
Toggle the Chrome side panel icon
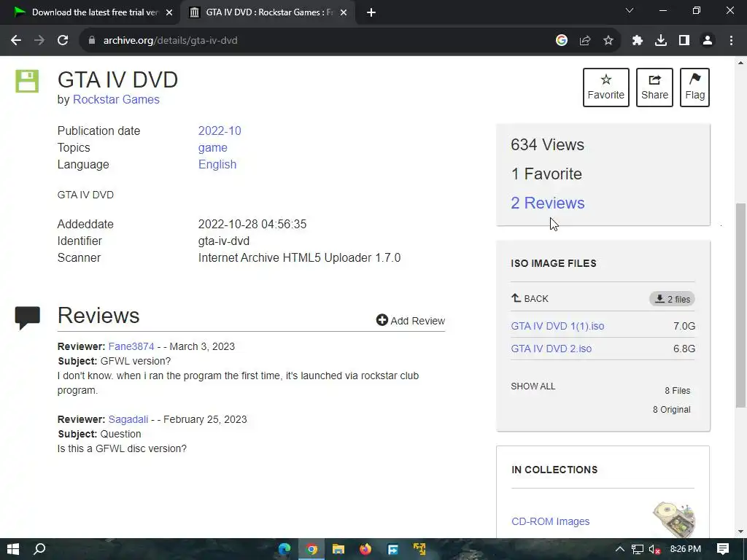(684, 41)
